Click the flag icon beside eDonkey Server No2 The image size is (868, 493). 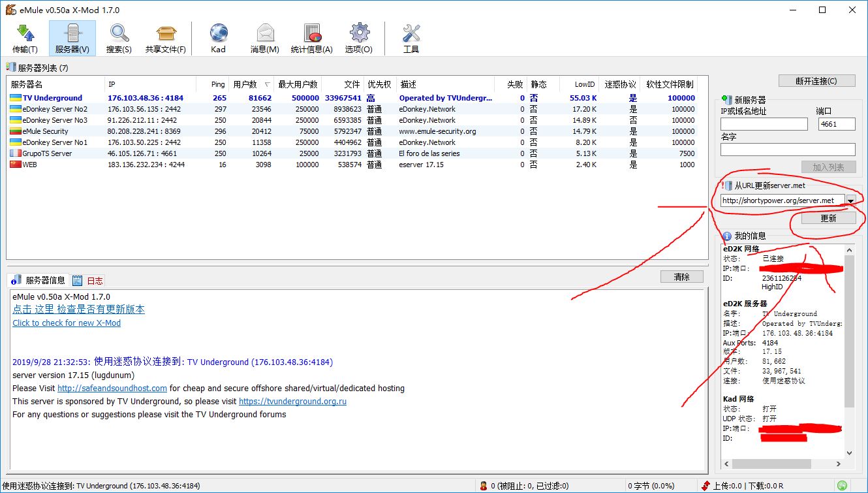coord(16,109)
